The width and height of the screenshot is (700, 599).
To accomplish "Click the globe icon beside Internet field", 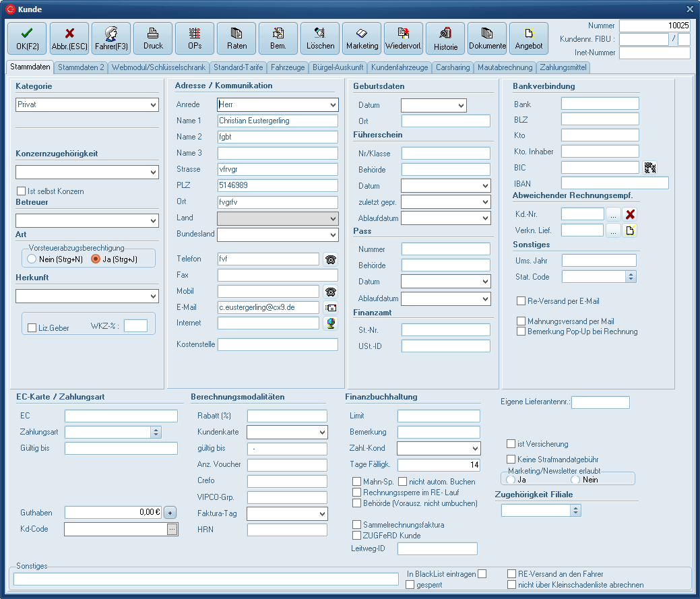I will click(330, 323).
